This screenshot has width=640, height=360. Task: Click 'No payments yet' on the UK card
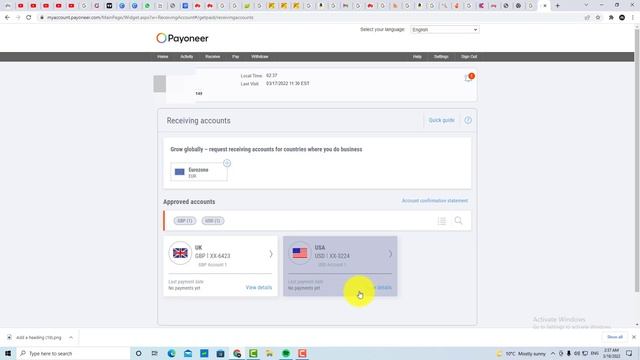(x=184, y=288)
